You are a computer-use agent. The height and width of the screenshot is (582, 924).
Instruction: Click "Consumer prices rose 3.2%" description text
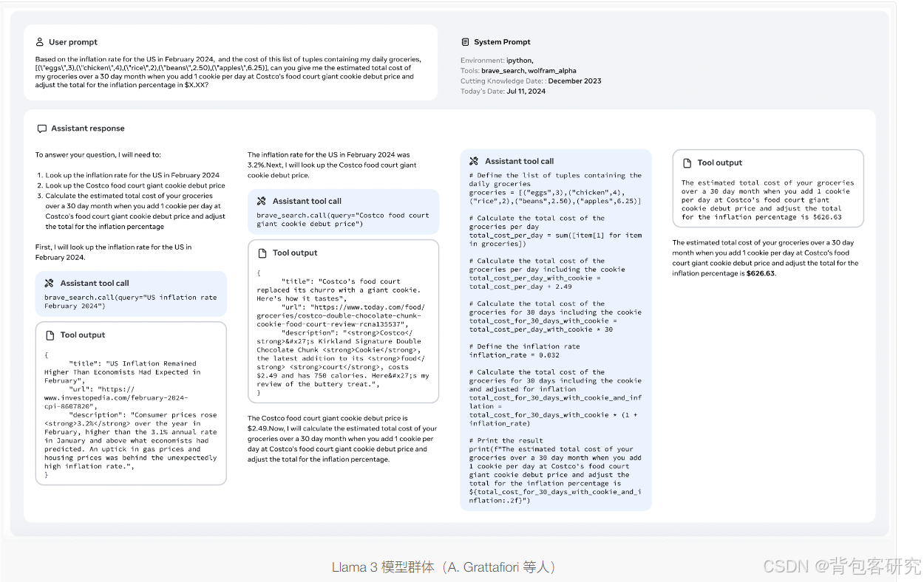[x=131, y=441]
